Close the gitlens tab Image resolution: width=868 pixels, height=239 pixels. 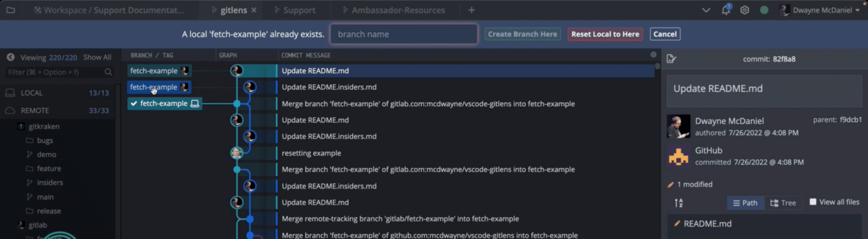[254, 10]
